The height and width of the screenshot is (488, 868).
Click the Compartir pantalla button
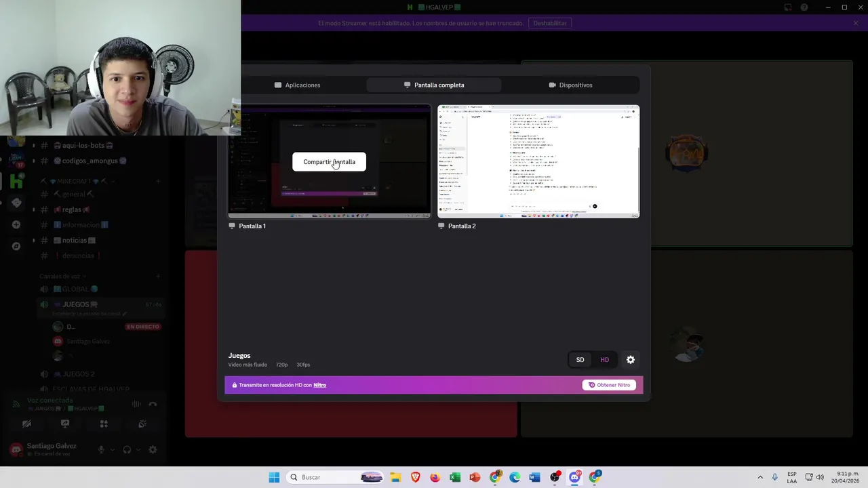click(x=329, y=162)
